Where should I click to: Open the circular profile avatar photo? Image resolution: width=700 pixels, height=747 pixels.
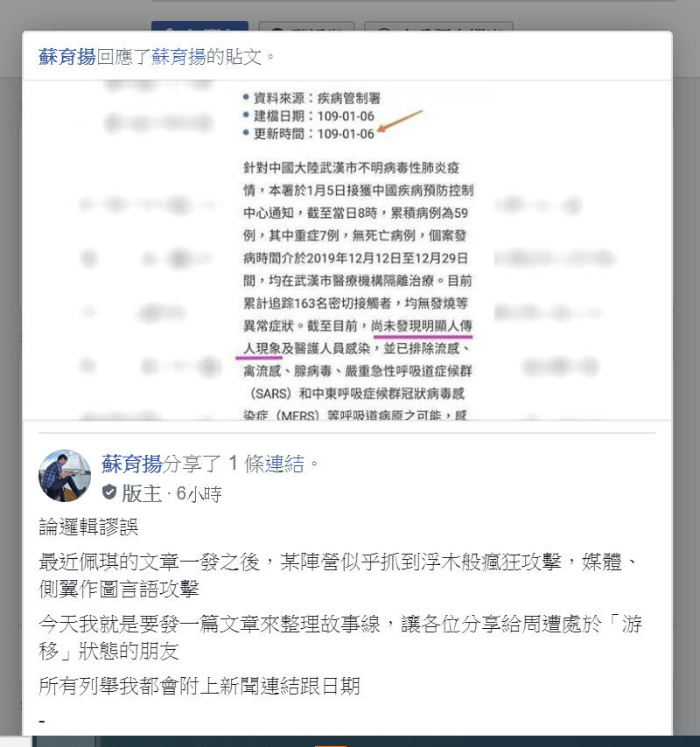click(65, 476)
